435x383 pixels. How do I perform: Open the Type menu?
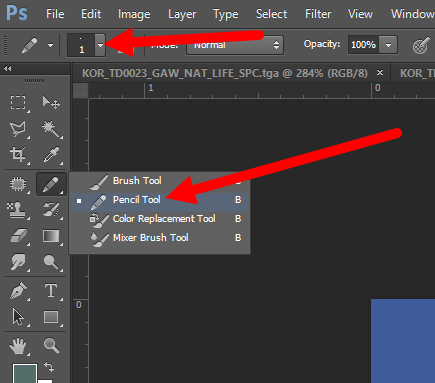226,14
